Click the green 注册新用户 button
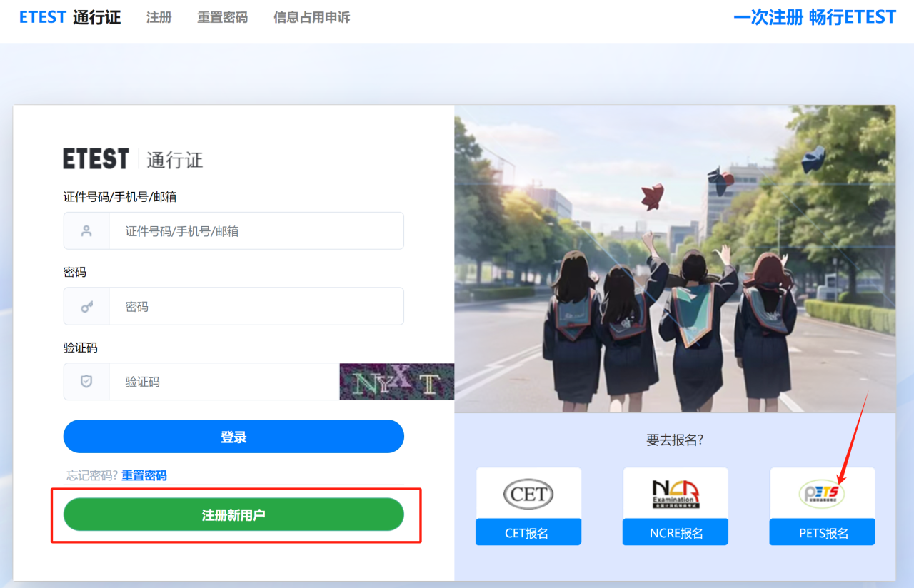 [x=233, y=514]
